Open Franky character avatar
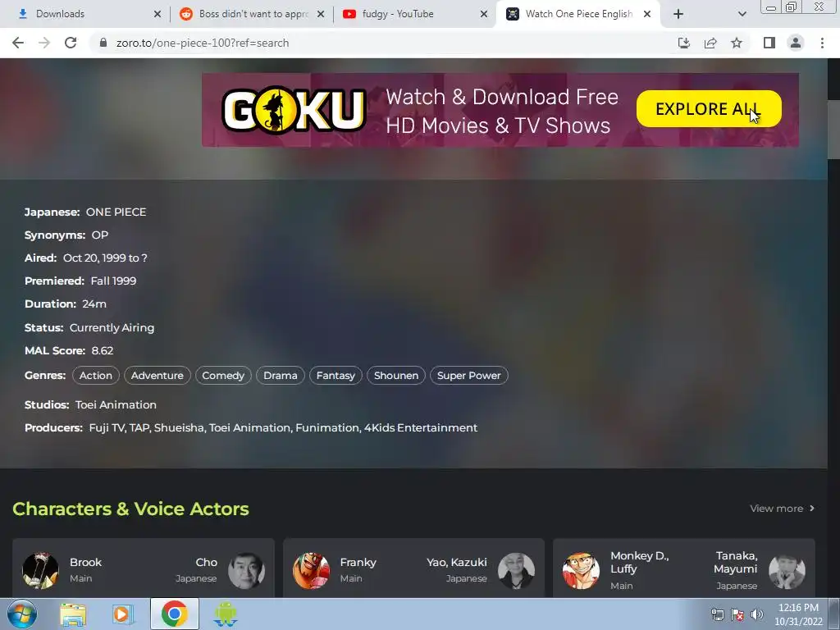Viewport: 840px width, 630px height. tap(311, 571)
